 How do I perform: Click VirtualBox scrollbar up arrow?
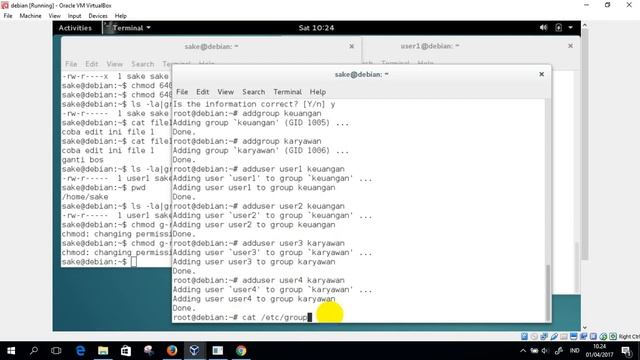click(x=584, y=25)
